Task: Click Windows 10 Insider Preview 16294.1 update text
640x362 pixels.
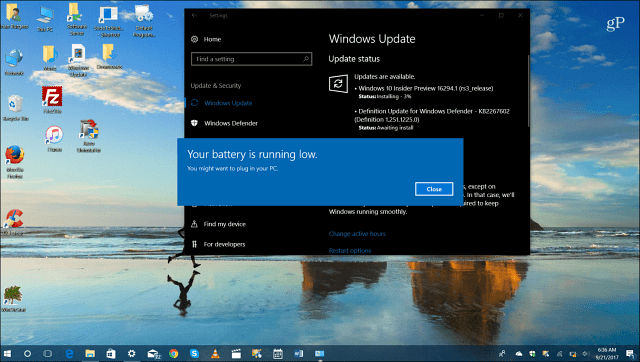Action: click(x=426, y=88)
